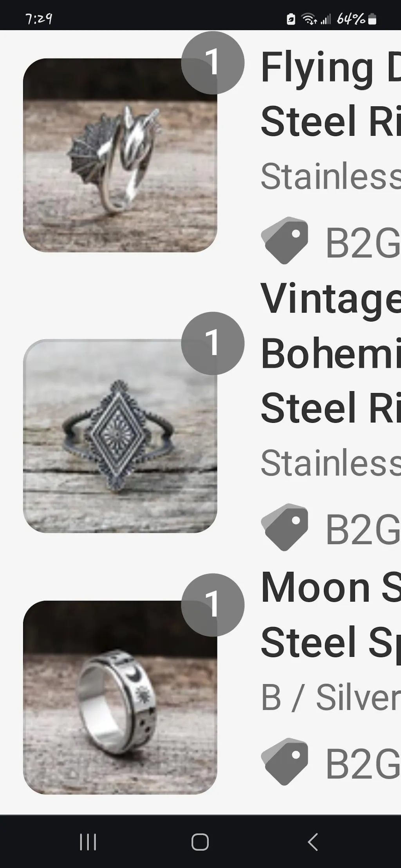Tap discount tag icon under Flying Dragon ring
401x868 pixels.
click(x=285, y=240)
